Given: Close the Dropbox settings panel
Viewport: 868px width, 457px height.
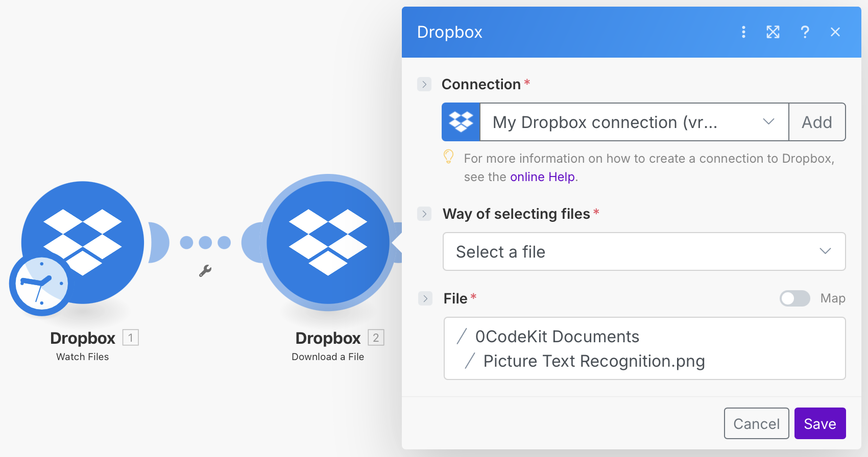Looking at the screenshot, I should [835, 32].
